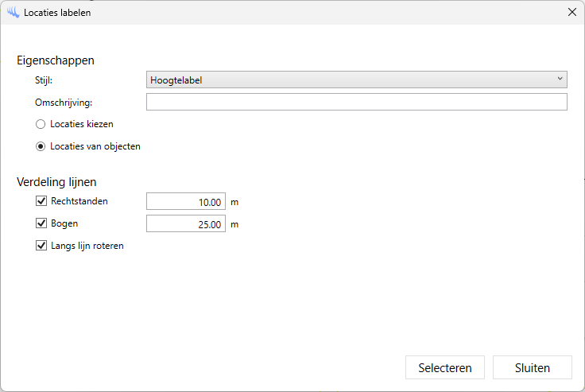Close the Locaties labelen dialog window
Image resolution: width=585 pixels, height=392 pixels.
571,13
